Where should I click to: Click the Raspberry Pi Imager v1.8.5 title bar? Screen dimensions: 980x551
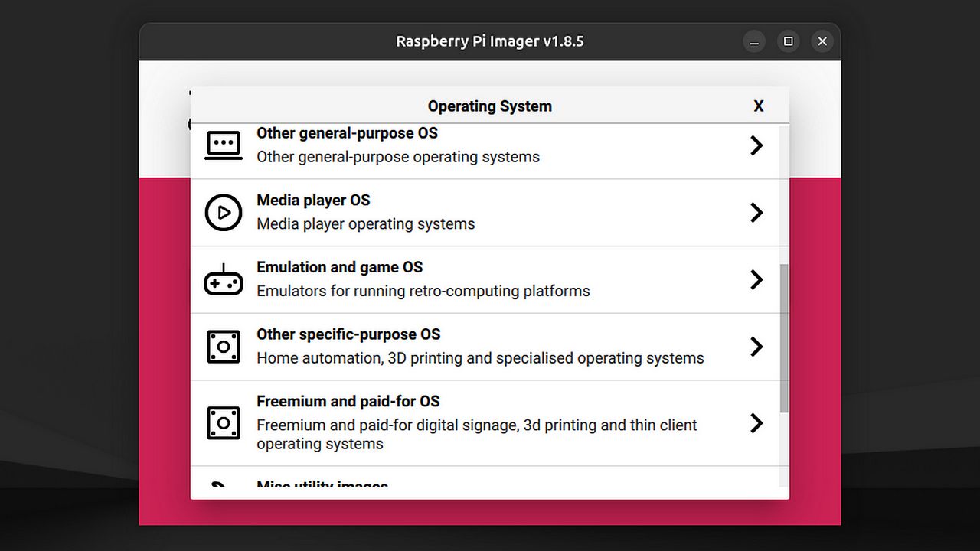tap(490, 41)
